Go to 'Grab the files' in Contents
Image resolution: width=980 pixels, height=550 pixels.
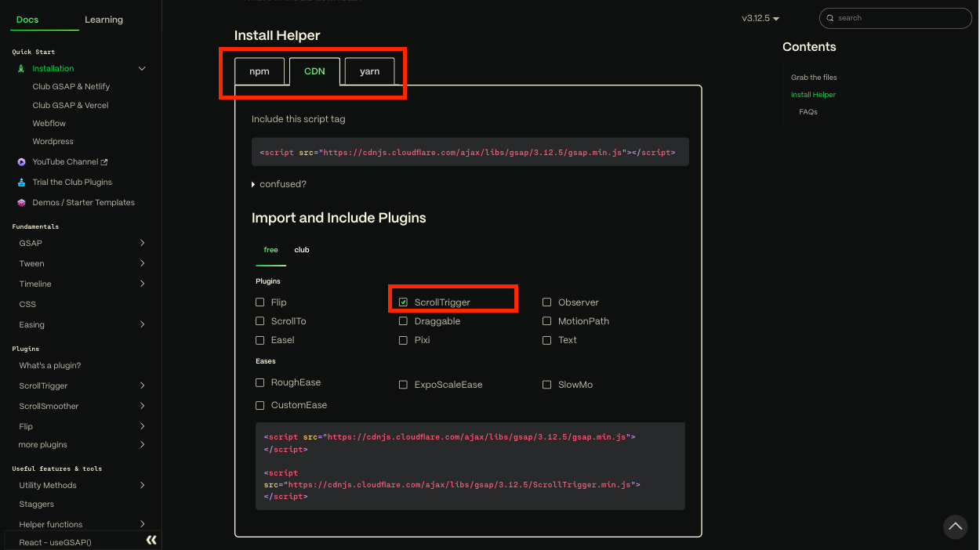(814, 78)
